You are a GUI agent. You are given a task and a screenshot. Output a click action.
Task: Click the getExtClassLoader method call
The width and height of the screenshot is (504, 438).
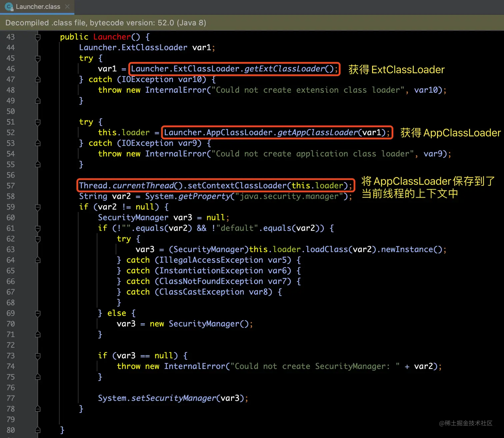285,69
